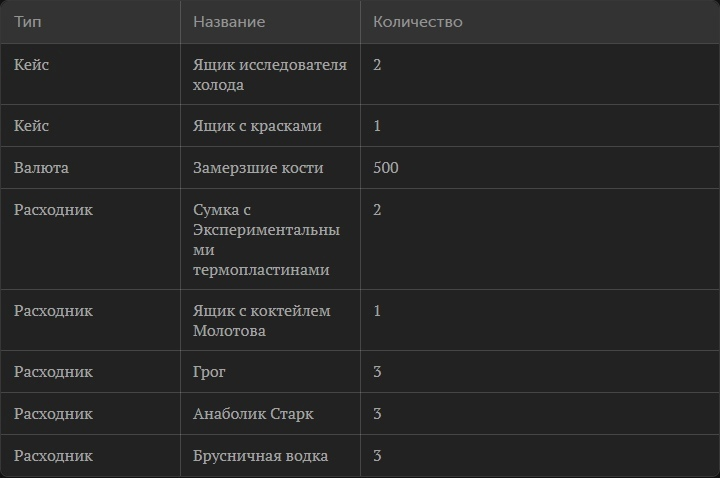Click Кейс type beside Ящик с красками
Screen dimensions: 720x478
point(32,126)
